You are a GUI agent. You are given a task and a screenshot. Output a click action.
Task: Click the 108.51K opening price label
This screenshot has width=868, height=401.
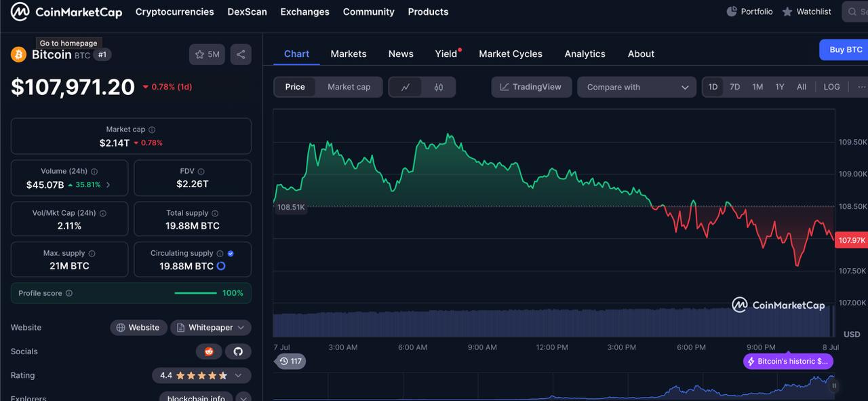[x=291, y=207]
